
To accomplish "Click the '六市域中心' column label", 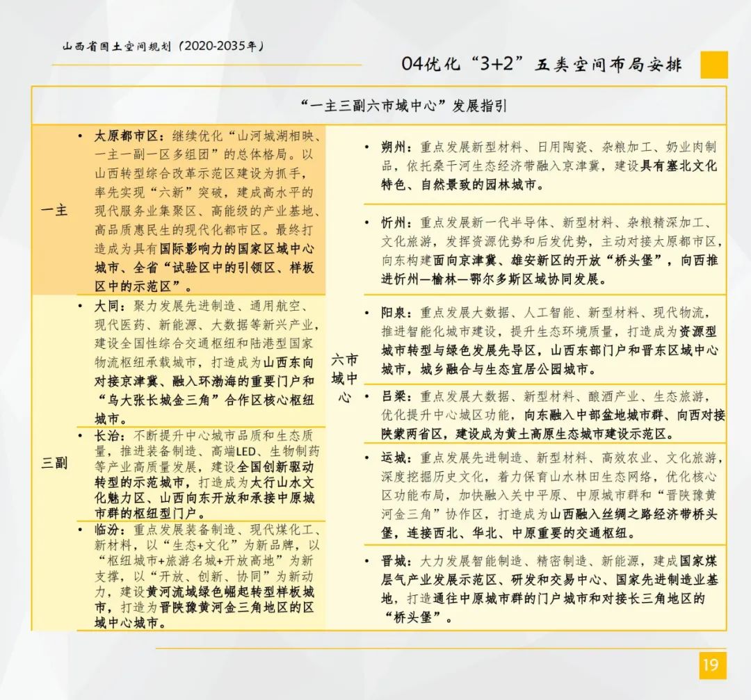I will coord(344,378).
